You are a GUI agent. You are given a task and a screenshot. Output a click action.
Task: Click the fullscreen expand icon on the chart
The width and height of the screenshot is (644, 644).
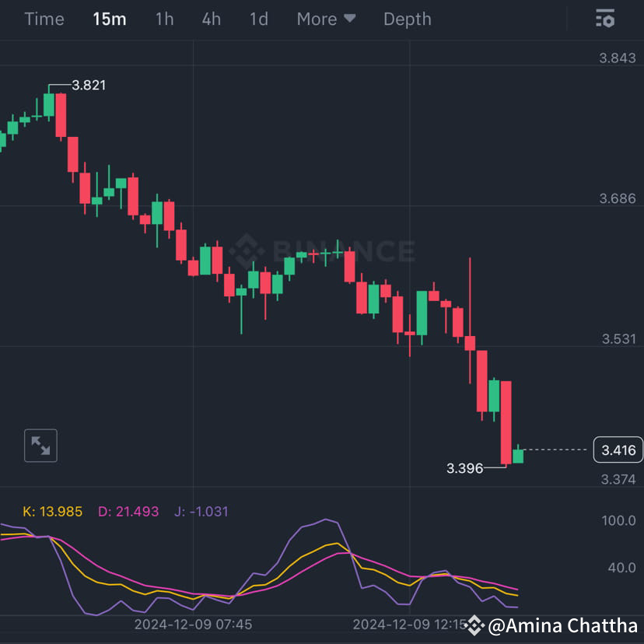(x=40, y=446)
